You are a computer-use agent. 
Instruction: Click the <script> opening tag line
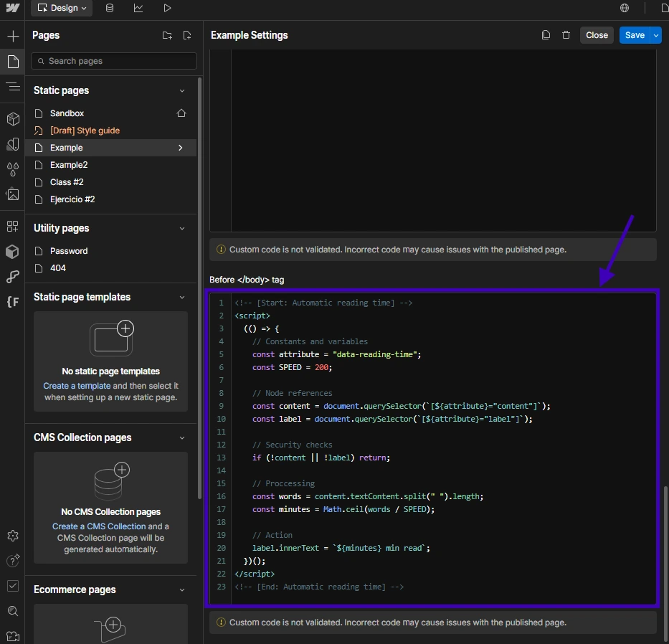pyautogui.click(x=252, y=316)
